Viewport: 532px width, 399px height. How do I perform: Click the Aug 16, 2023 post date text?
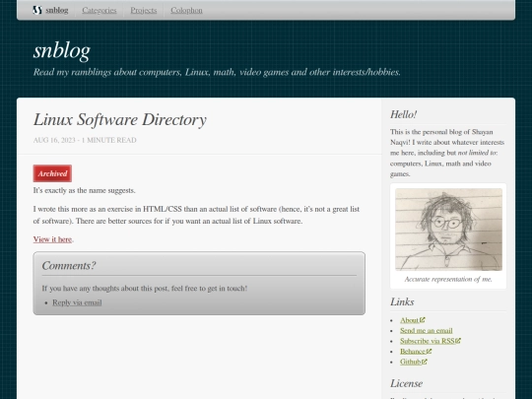54,140
